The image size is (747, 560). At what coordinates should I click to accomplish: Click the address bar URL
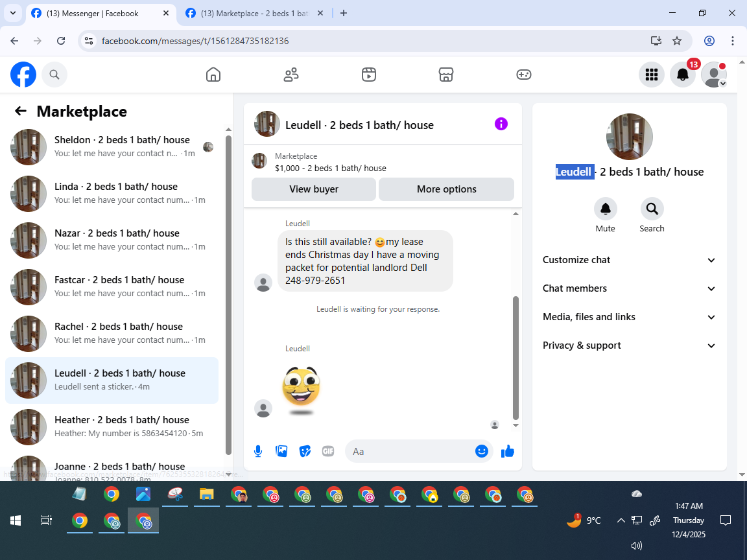coord(195,41)
